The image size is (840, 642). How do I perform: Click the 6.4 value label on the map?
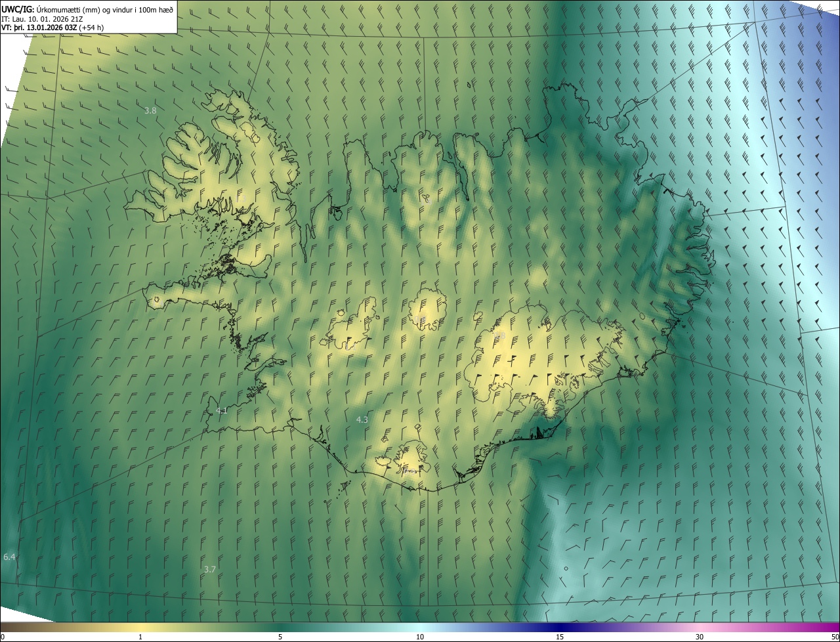pos(9,557)
